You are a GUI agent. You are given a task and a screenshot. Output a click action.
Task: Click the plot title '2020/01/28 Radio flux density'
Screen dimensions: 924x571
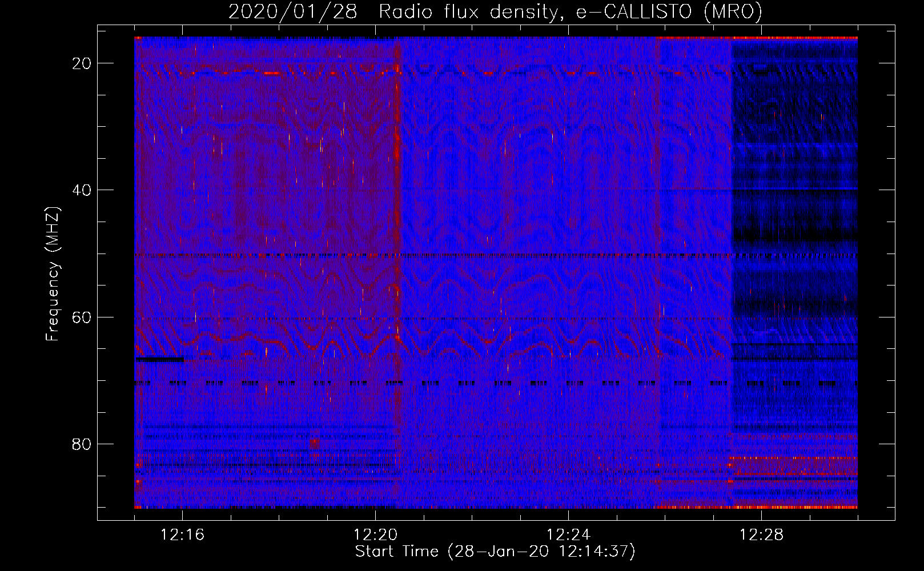pyautogui.click(x=495, y=12)
